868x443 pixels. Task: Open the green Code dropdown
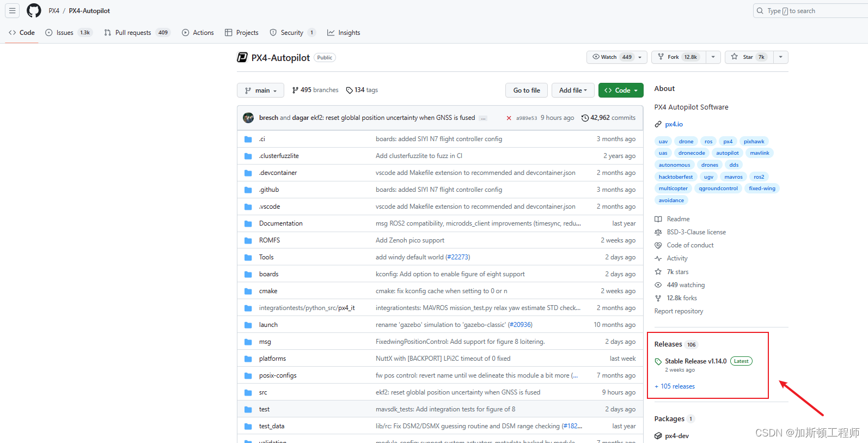coord(621,90)
